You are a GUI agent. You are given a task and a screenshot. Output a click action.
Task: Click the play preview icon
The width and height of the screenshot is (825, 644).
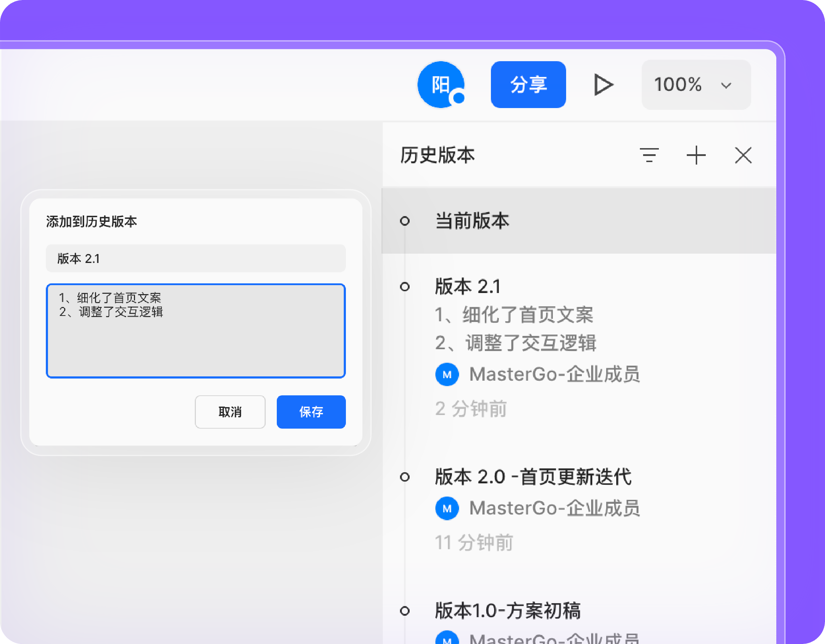click(603, 84)
